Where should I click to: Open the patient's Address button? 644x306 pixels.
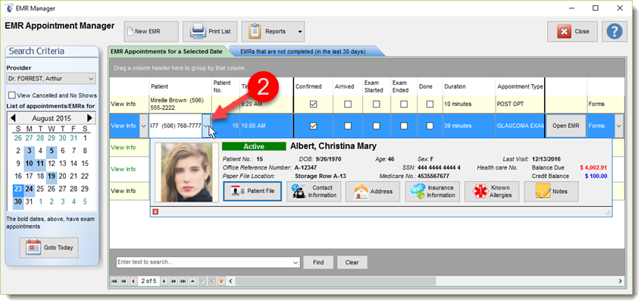[x=373, y=192]
